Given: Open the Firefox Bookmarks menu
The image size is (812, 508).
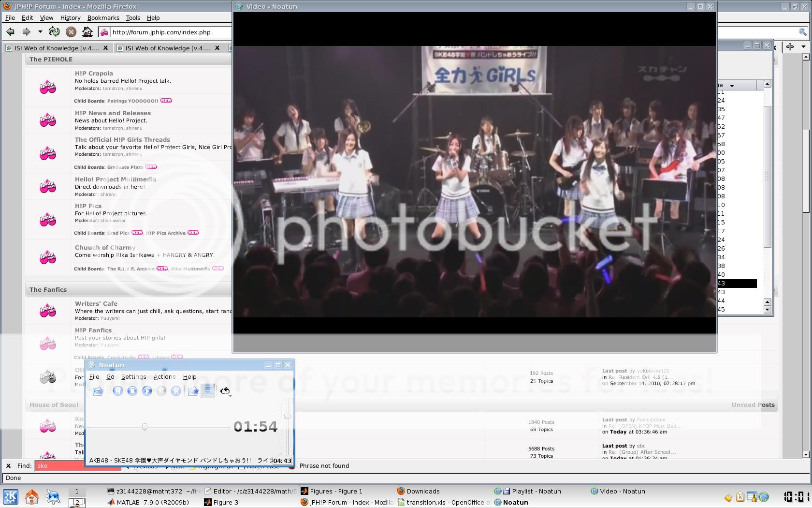Looking at the screenshot, I should pos(103,18).
